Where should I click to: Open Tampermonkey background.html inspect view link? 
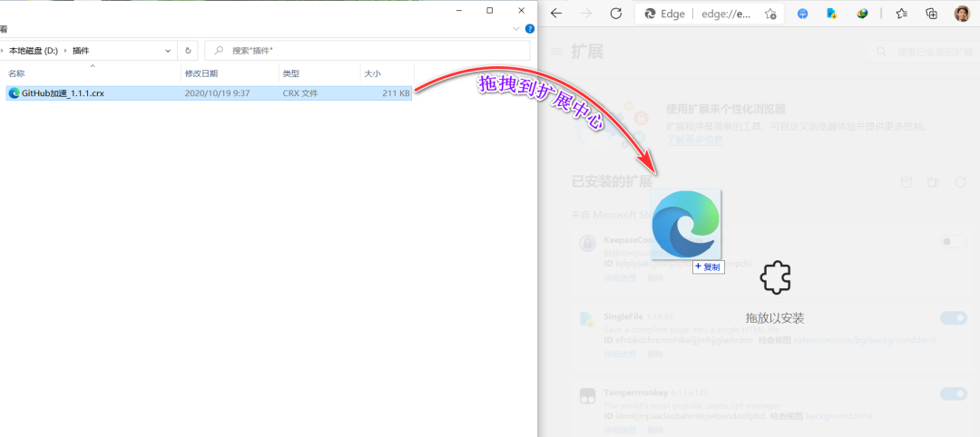838,416
